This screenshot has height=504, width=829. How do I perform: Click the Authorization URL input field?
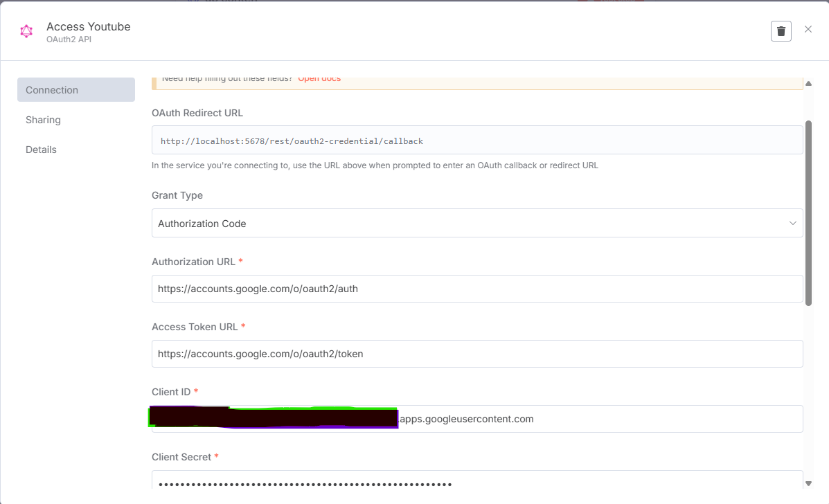click(x=477, y=289)
